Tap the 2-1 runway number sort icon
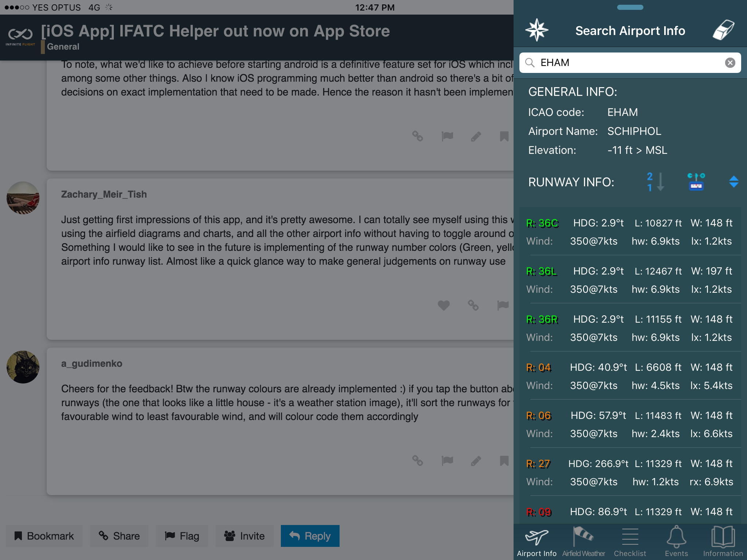 coord(655,182)
